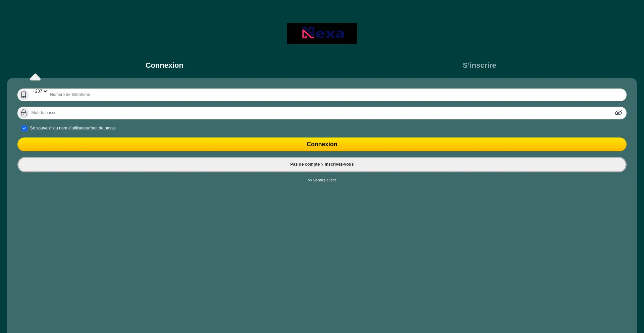Open the Service client link
The width and height of the screenshot is (644, 333).
point(322,180)
